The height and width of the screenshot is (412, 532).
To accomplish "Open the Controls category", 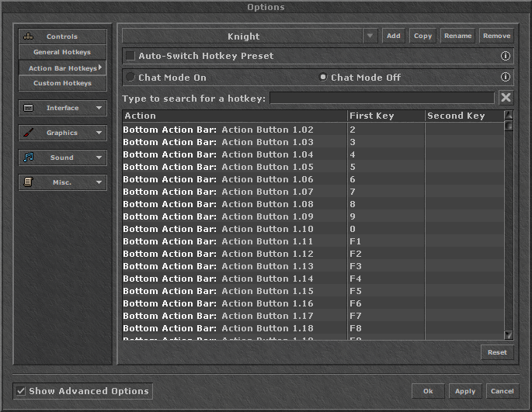I will click(62, 36).
